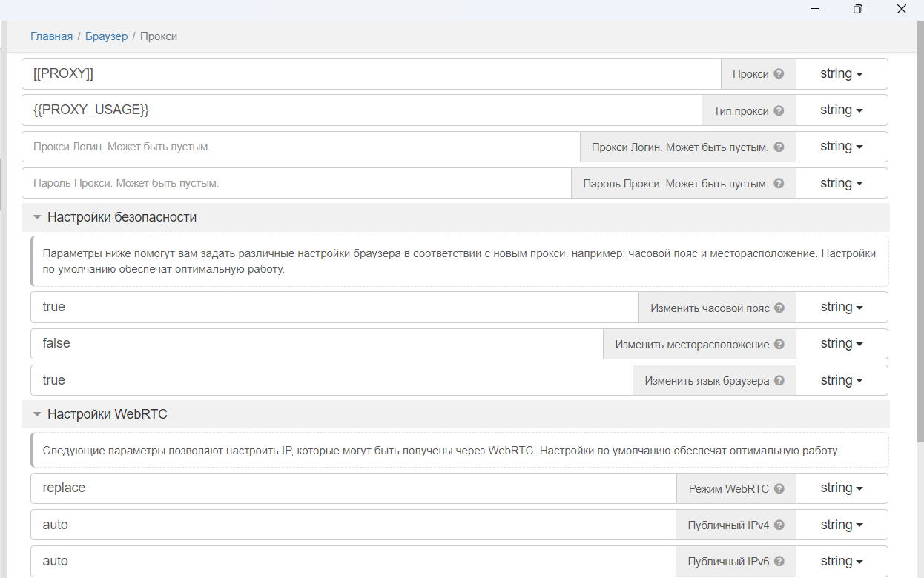Screen dimensions: 924x578
Task: Collapse the Настройки WebRTC section
Action: coord(37,415)
